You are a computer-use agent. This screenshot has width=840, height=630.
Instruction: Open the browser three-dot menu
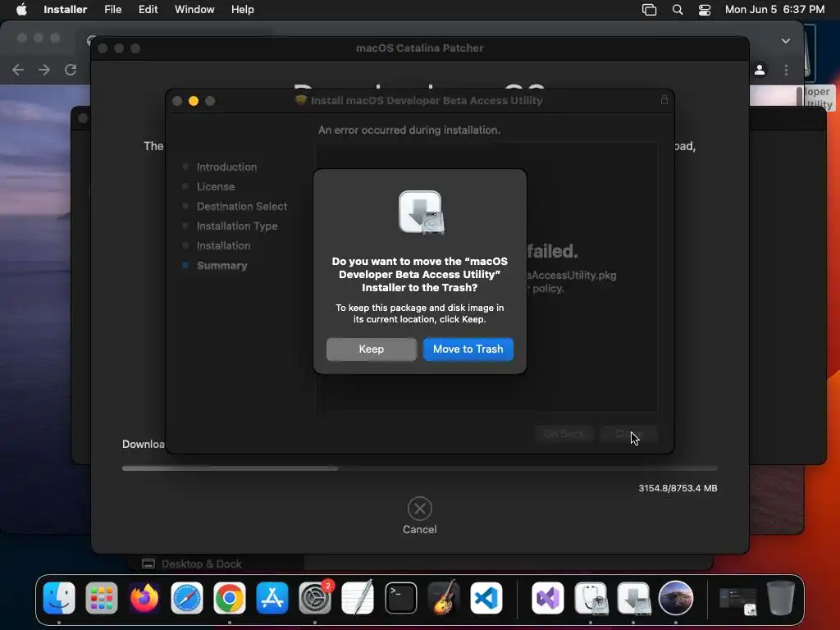[786, 71]
